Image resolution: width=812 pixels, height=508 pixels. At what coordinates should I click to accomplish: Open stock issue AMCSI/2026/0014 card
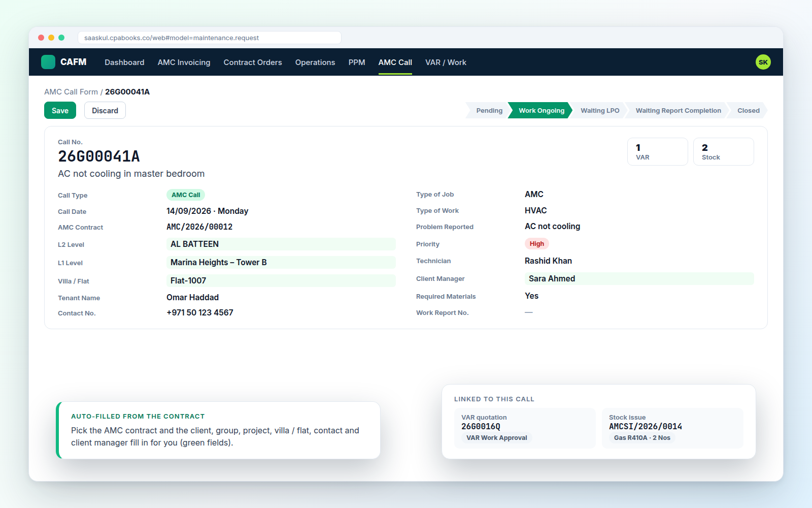(x=672, y=428)
